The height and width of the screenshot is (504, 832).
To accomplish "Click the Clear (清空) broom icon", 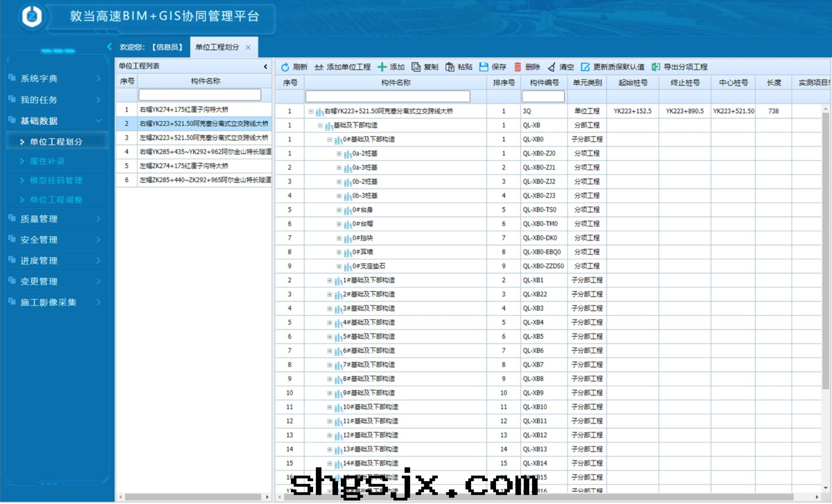I will (x=552, y=67).
